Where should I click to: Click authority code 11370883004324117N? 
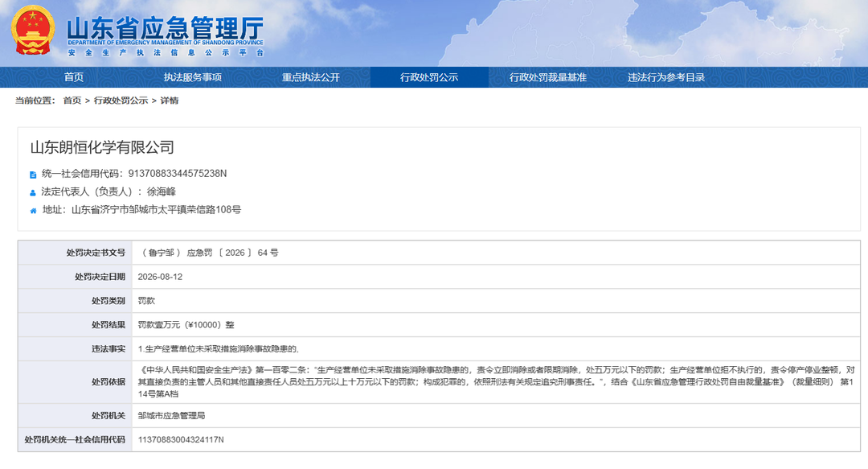(x=181, y=439)
